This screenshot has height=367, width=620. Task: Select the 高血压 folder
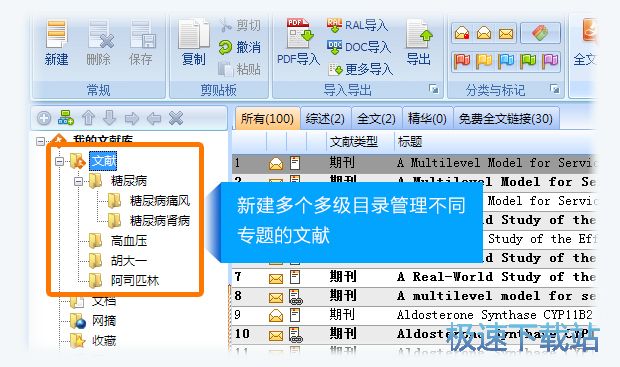(129, 240)
